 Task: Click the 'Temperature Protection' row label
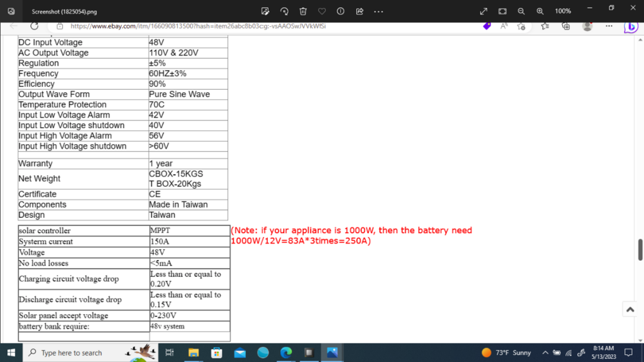(x=62, y=104)
